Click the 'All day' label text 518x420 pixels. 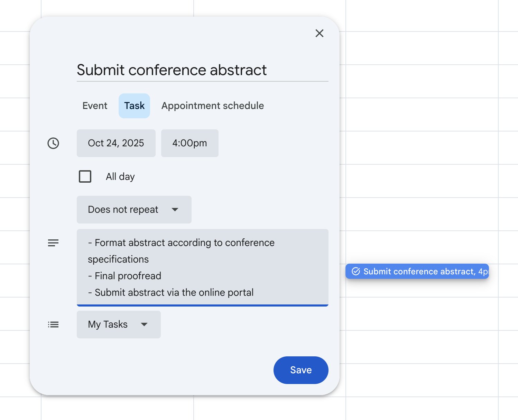pos(120,177)
